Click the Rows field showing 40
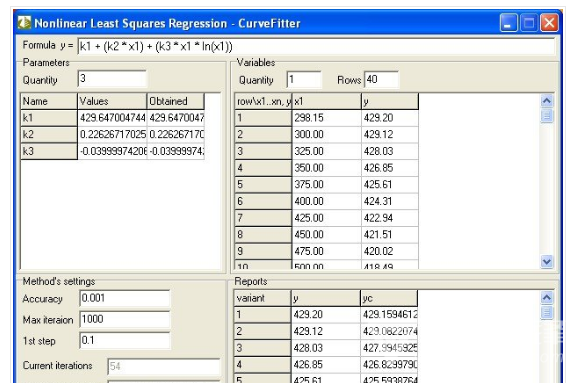 click(382, 79)
